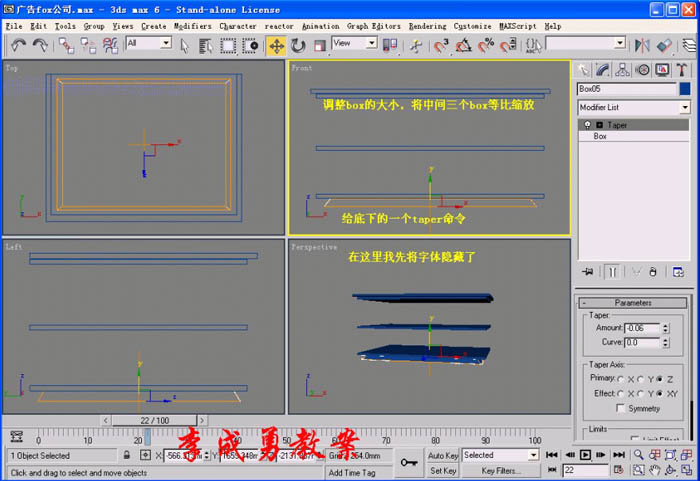Viewport: 700px width, 481px height.
Task: Click Bind to Space Warp icon
Action: (x=110, y=46)
